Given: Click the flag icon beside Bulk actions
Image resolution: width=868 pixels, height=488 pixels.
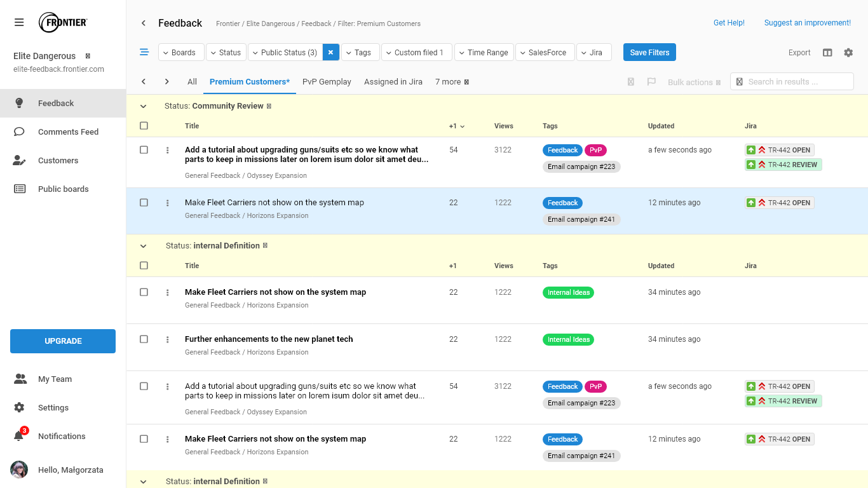Looking at the screenshot, I should 651,82.
